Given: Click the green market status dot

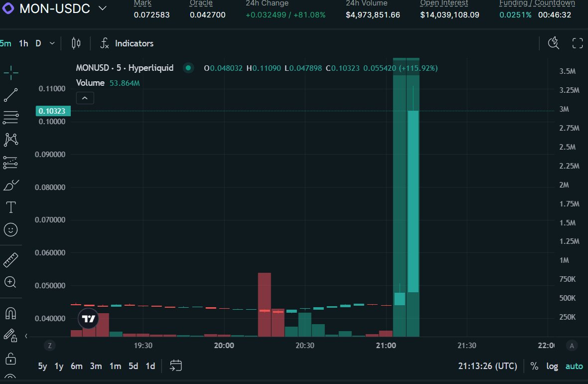Looking at the screenshot, I should pyautogui.click(x=188, y=68).
